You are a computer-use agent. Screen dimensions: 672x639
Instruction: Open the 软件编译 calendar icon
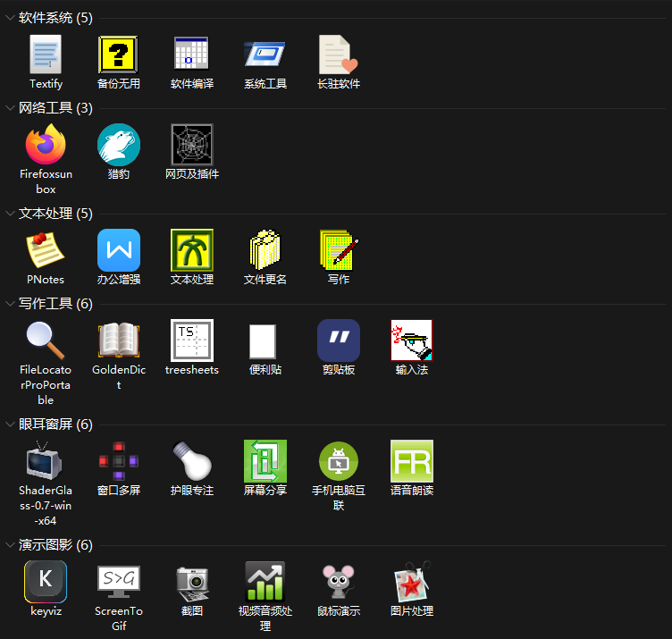[191, 54]
